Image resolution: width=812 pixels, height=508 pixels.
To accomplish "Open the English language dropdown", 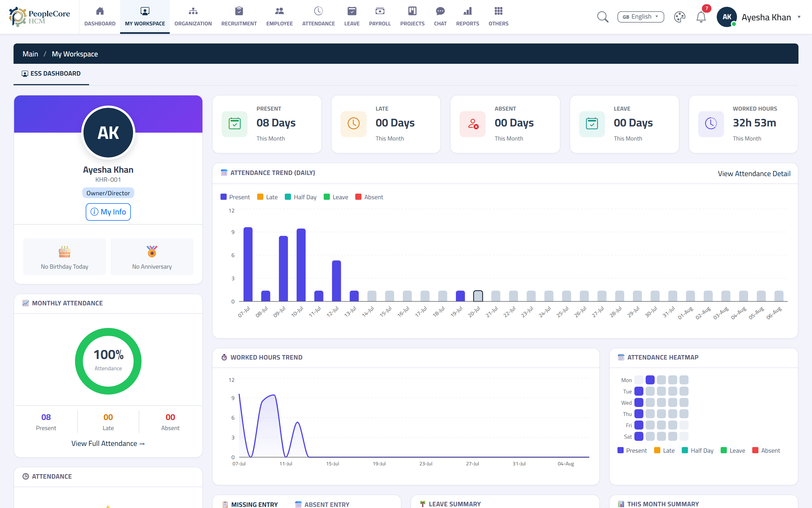I will [641, 17].
